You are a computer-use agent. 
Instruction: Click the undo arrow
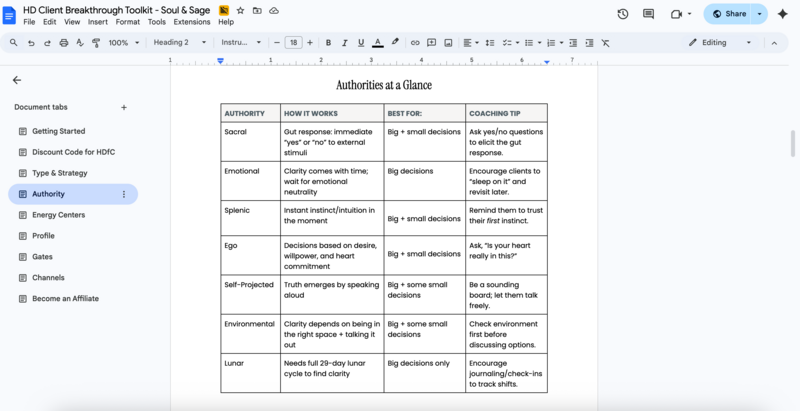pyautogui.click(x=32, y=43)
